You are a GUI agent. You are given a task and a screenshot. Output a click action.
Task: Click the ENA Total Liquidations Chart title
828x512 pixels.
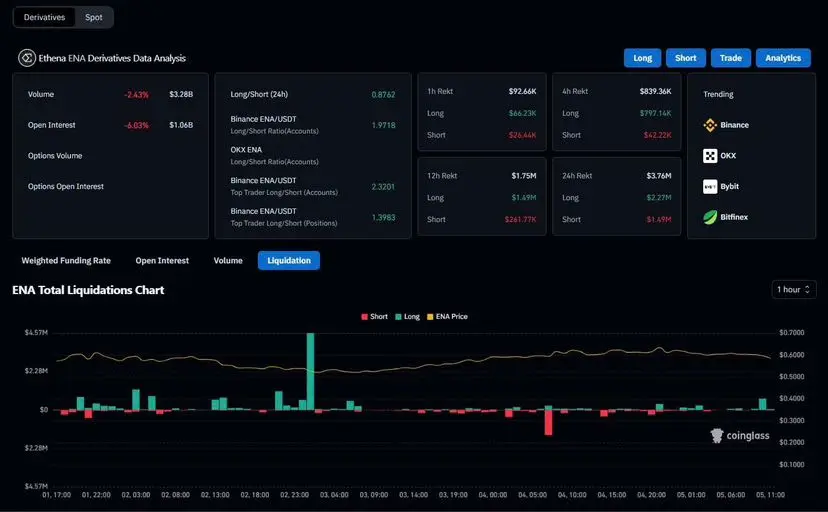coord(88,290)
